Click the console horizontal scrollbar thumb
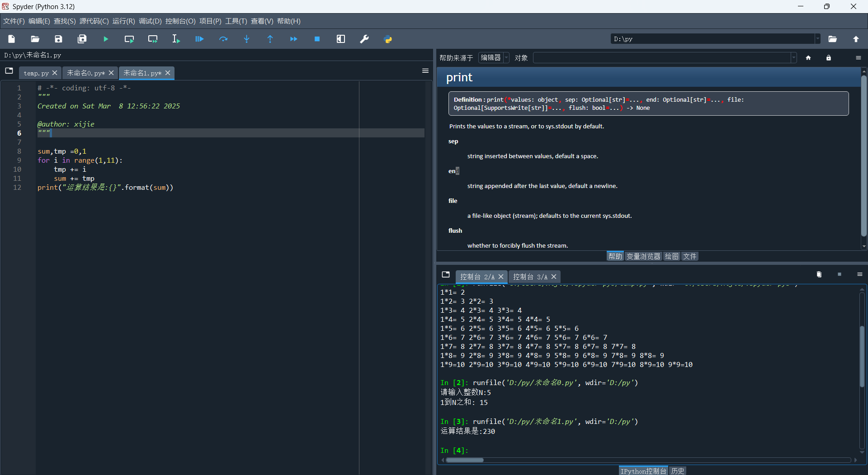The image size is (868, 475). (x=464, y=460)
